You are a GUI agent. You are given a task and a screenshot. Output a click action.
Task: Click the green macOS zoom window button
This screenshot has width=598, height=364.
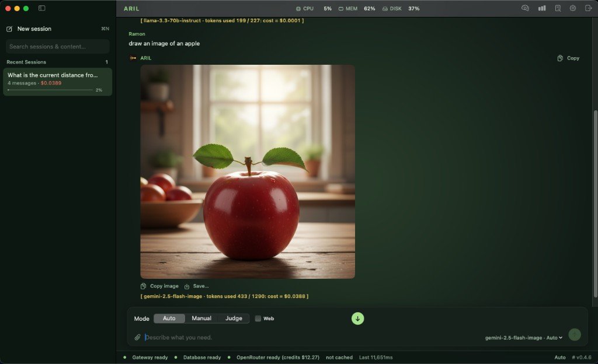[26, 8]
